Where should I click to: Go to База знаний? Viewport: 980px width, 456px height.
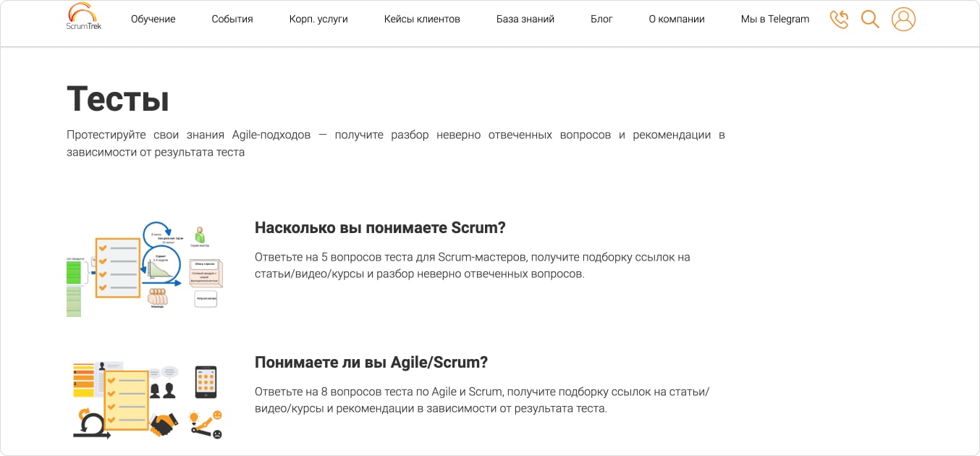click(x=525, y=19)
